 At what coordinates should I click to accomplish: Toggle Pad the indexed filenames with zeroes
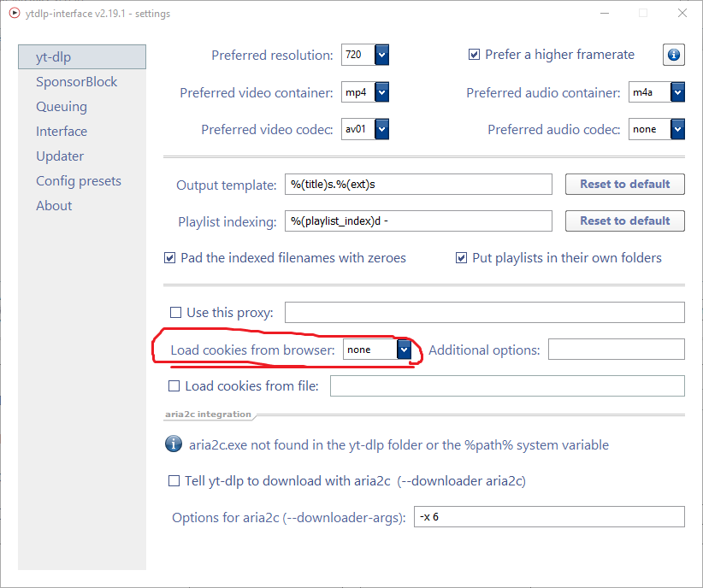tap(169, 258)
